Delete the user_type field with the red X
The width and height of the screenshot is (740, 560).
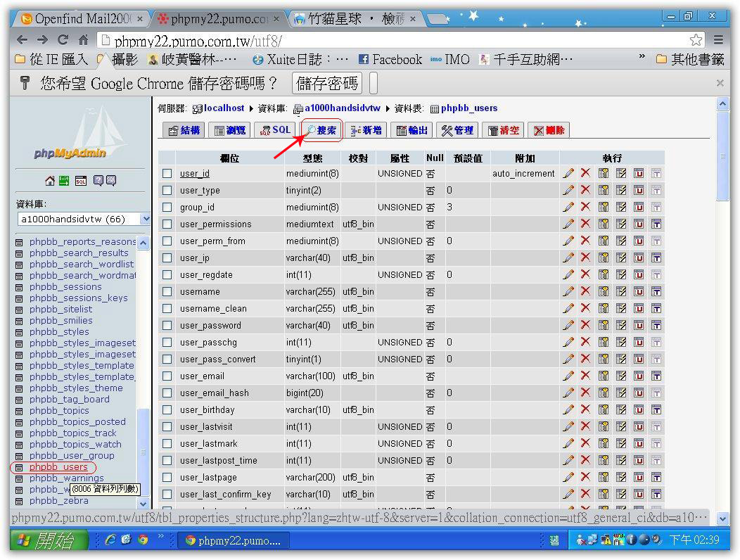coord(585,190)
